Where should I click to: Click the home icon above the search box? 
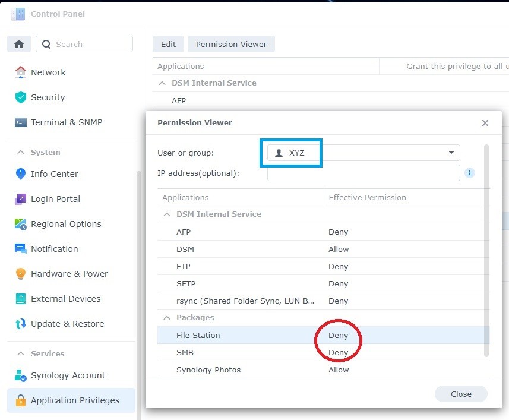point(18,44)
